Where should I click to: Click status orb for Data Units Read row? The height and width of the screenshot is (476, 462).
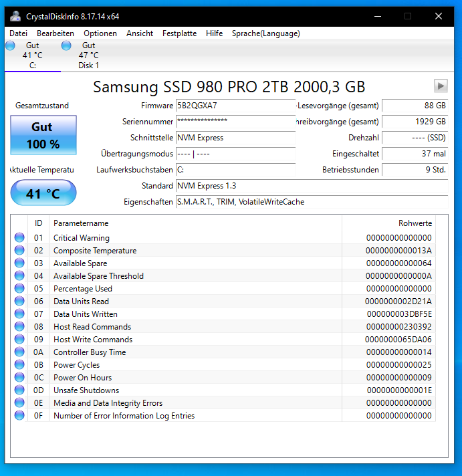[19, 301]
